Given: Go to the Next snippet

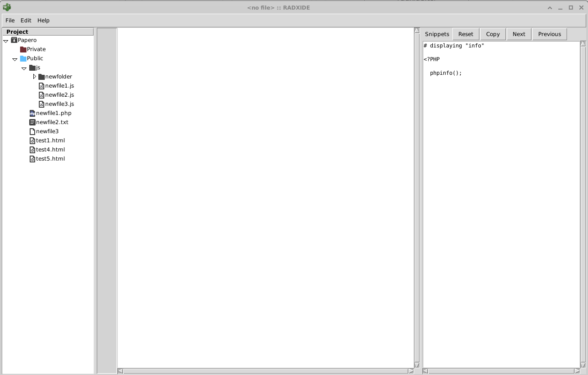Looking at the screenshot, I should click(x=519, y=34).
